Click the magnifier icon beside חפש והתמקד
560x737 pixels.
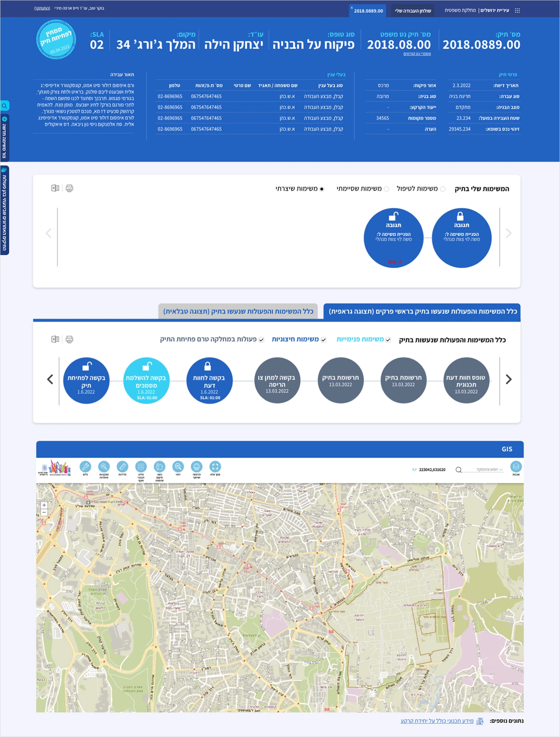point(458,470)
